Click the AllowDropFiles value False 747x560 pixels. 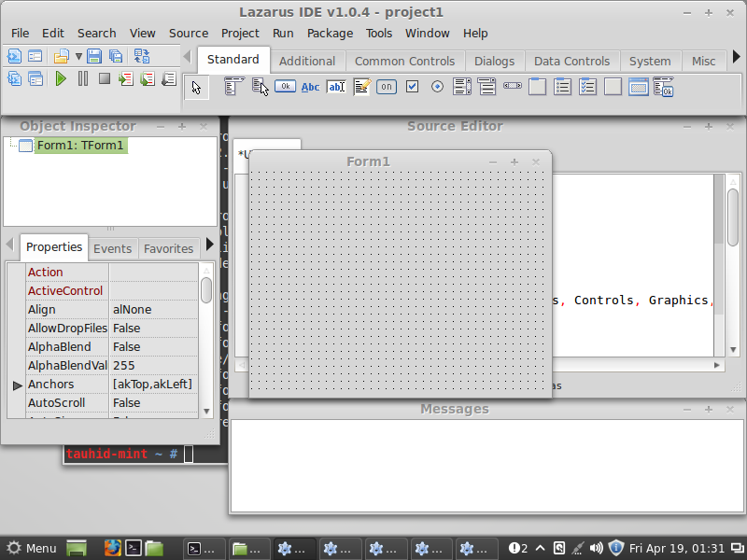(x=153, y=329)
